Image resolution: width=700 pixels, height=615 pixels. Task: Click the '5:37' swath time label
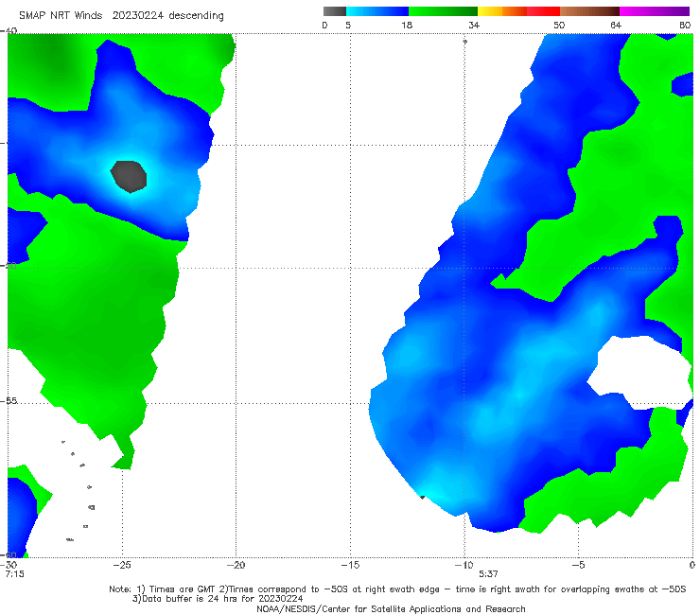[488, 574]
